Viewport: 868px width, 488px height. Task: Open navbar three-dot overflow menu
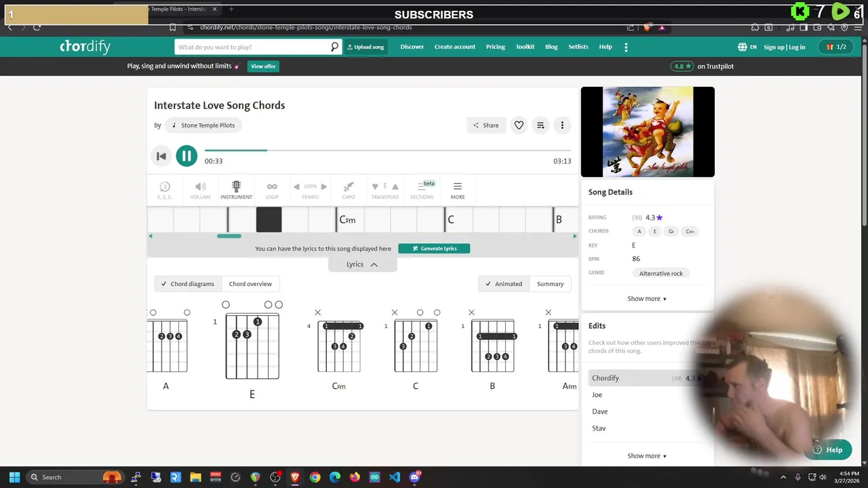[x=626, y=47]
